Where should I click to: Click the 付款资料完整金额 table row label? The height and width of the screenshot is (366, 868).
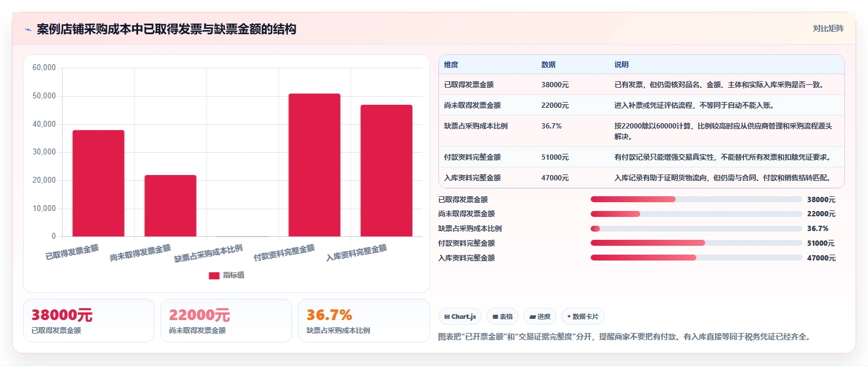pos(473,157)
